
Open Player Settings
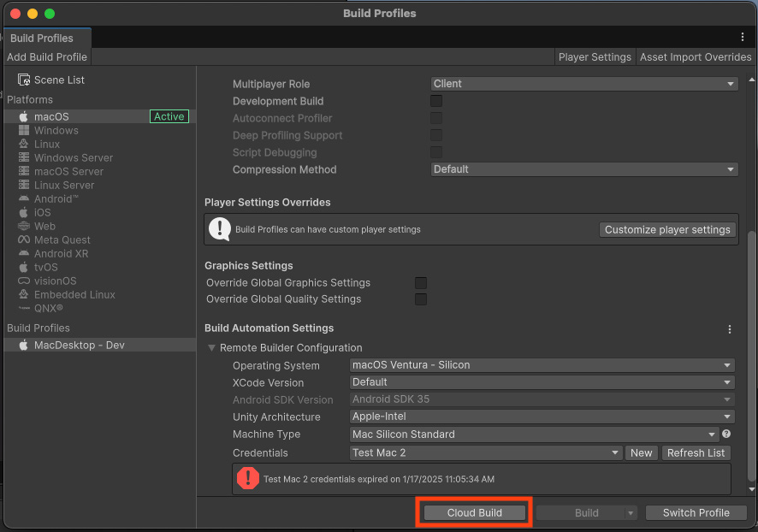[x=595, y=56]
